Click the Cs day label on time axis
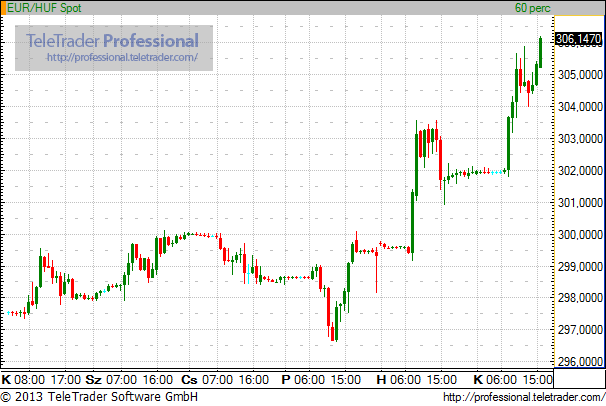 click(x=189, y=380)
